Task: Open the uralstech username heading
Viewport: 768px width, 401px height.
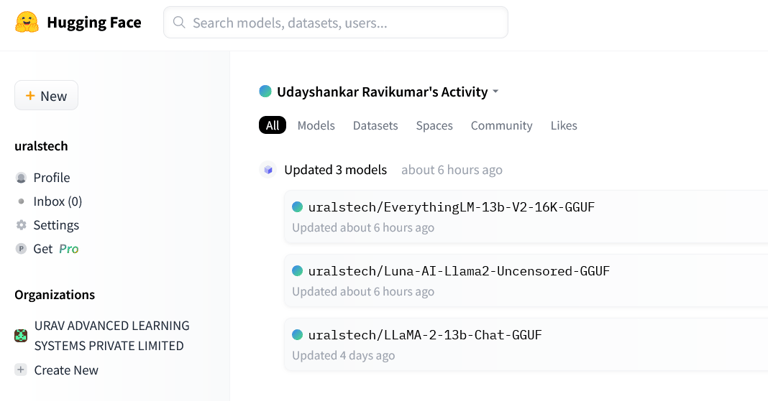Action: (41, 146)
